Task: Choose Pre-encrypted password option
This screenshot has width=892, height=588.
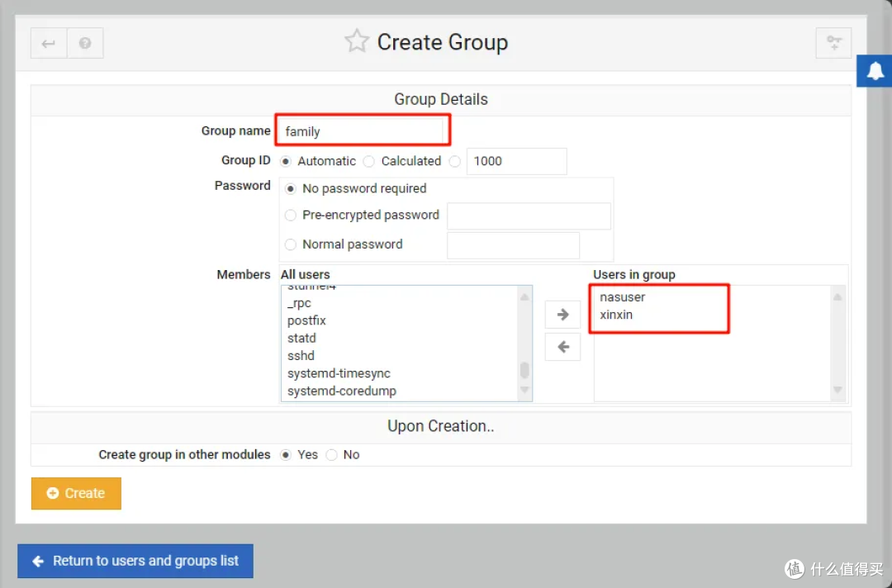Action: (x=291, y=216)
